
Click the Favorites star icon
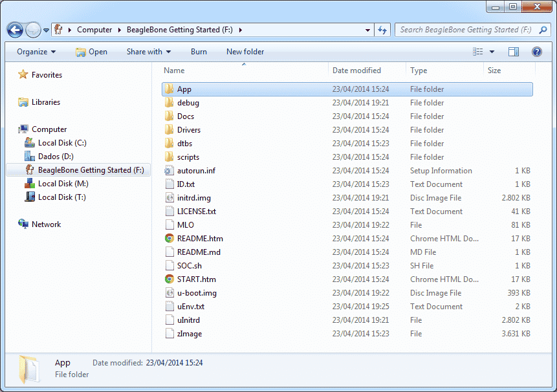pyautogui.click(x=23, y=74)
